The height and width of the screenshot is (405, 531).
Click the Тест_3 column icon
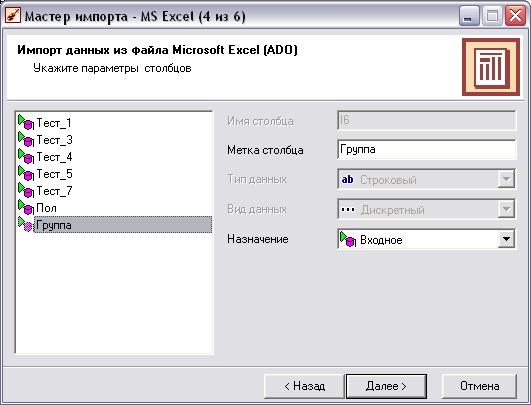tap(26, 139)
